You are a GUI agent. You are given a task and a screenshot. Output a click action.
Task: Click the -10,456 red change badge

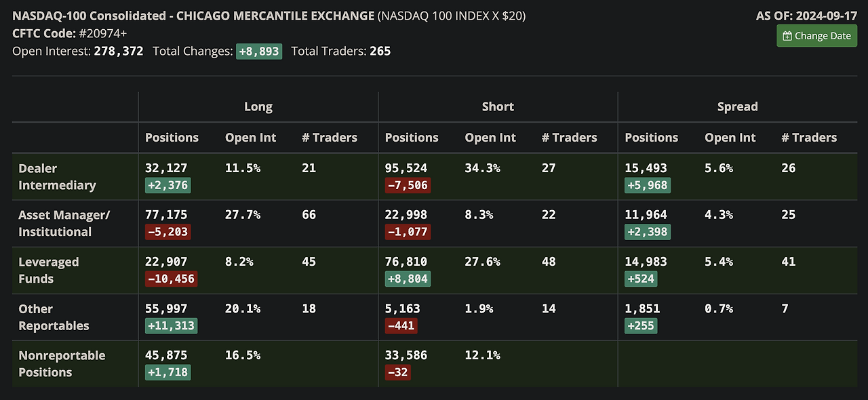click(x=171, y=279)
